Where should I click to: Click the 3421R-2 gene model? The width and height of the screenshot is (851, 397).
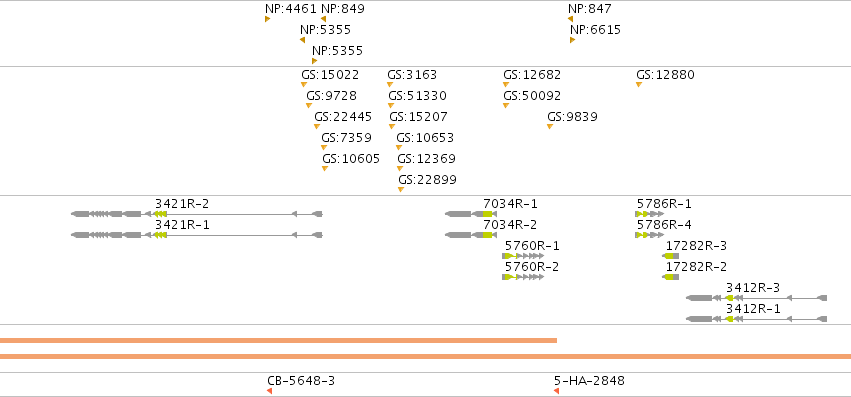(x=197, y=214)
